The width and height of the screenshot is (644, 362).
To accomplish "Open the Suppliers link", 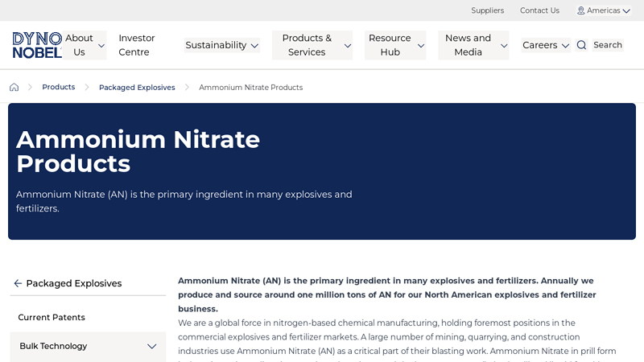I will pyautogui.click(x=488, y=10).
